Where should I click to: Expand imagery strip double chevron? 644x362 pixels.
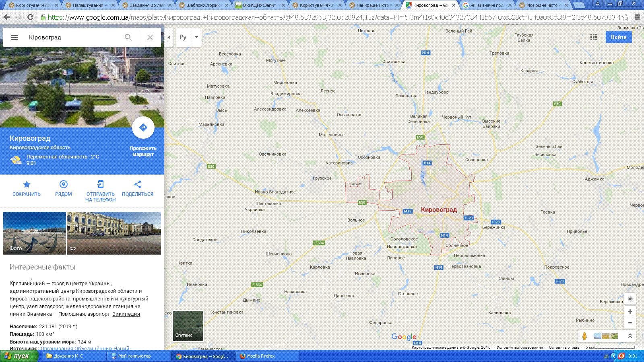tap(630, 336)
